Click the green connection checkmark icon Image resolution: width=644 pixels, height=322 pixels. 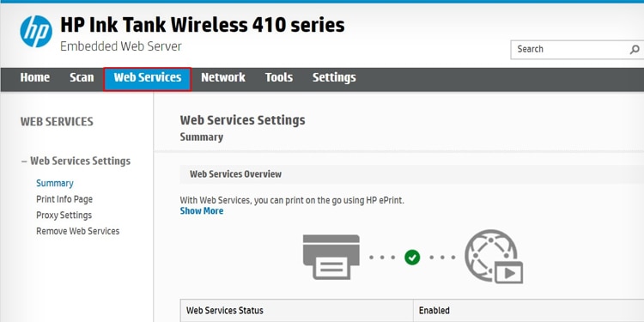[412, 258]
